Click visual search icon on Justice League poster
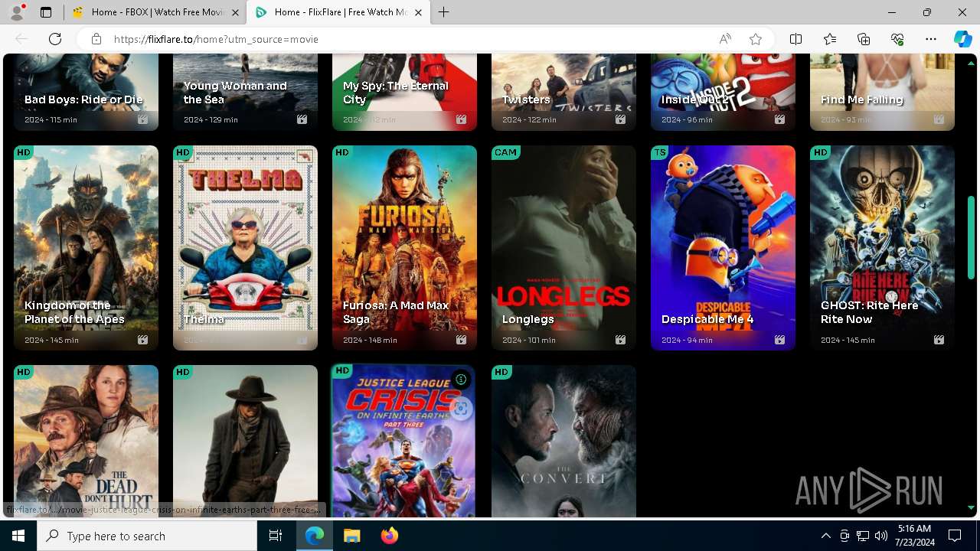 (x=461, y=409)
